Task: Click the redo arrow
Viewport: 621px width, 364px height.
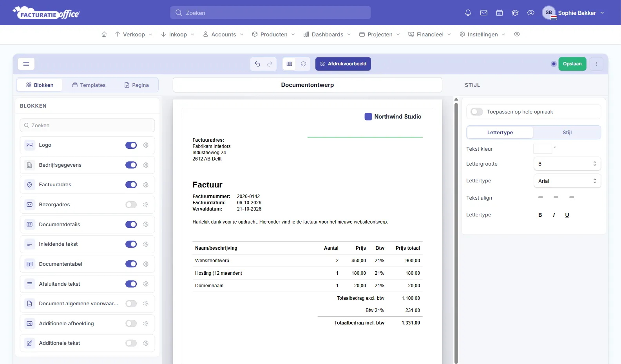Action: pos(270,64)
